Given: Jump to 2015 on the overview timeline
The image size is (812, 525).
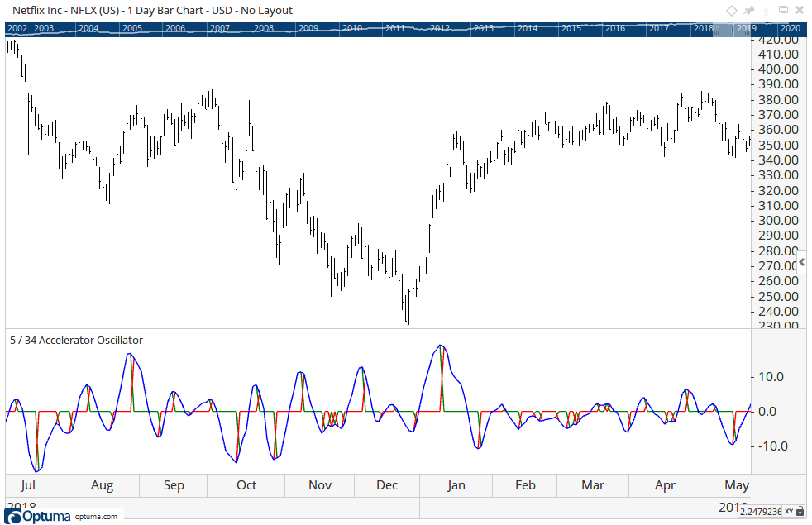Looking at the screenshot, I should (x=571, y=28).
